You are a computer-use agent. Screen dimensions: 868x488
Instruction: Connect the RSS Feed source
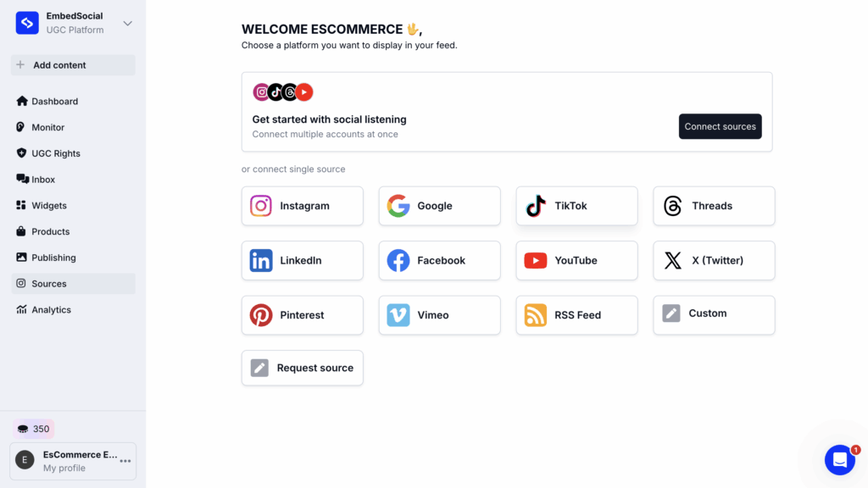click(x=576, y=315)
